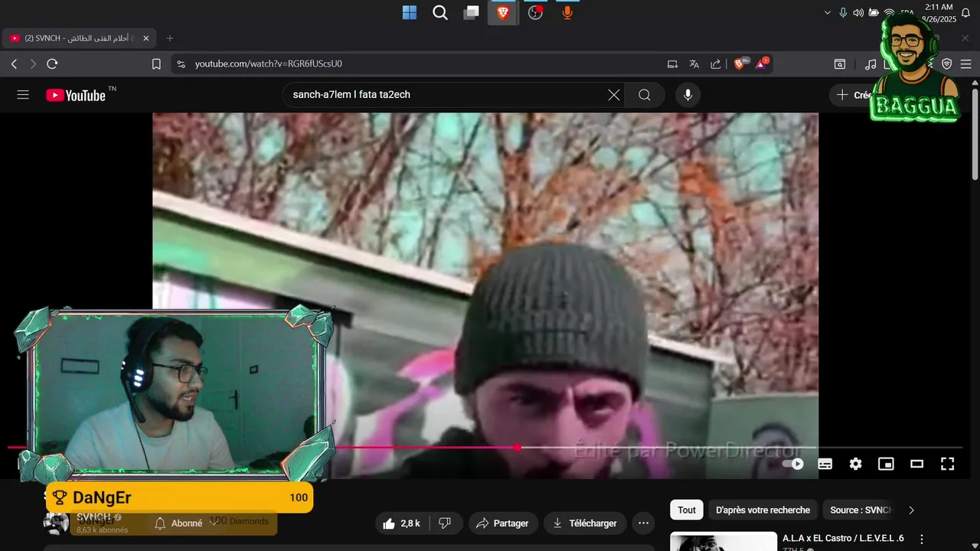Click the Partager share button
The height and width of the screenshot is (551, 980).
coord(502,523)
